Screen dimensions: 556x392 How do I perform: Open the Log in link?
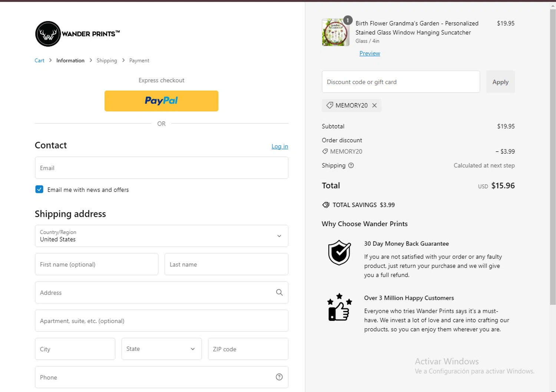(x=279, y=146)
